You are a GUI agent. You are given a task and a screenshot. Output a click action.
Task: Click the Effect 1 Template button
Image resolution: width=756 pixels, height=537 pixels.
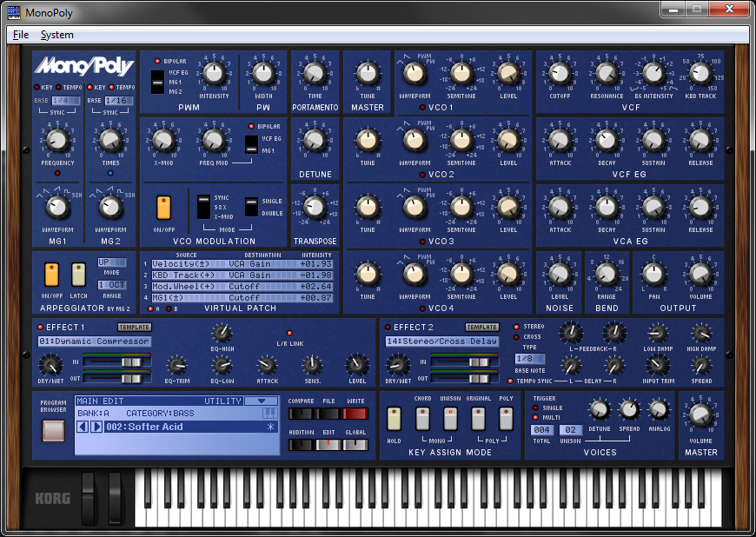[x=135, y=328]
